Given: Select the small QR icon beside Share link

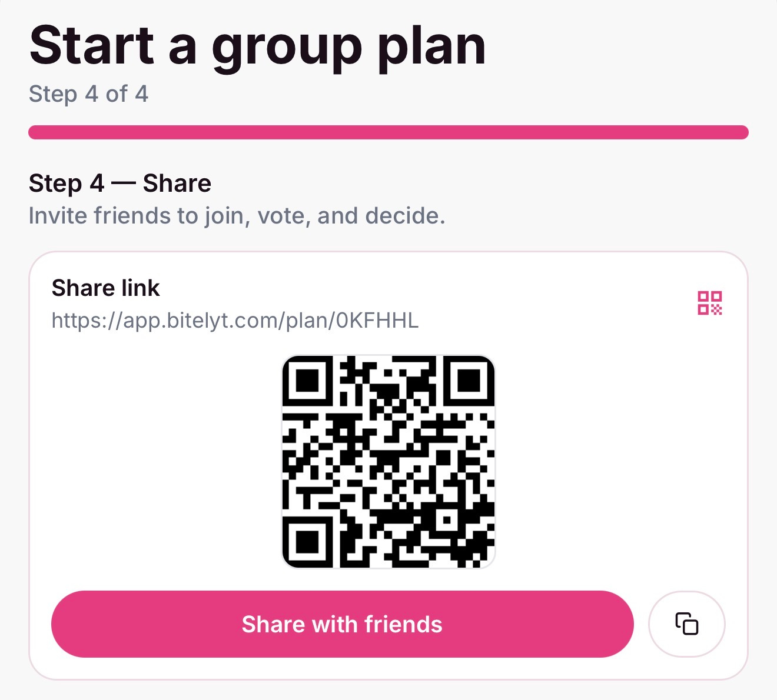Looking at the screenshot, I should coord(710,302).
